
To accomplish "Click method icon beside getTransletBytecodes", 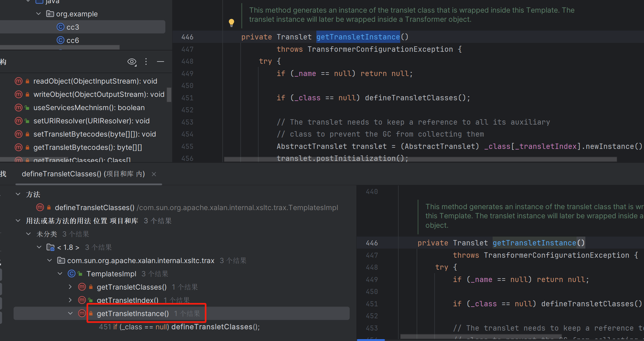I will [x=19, y=147].
